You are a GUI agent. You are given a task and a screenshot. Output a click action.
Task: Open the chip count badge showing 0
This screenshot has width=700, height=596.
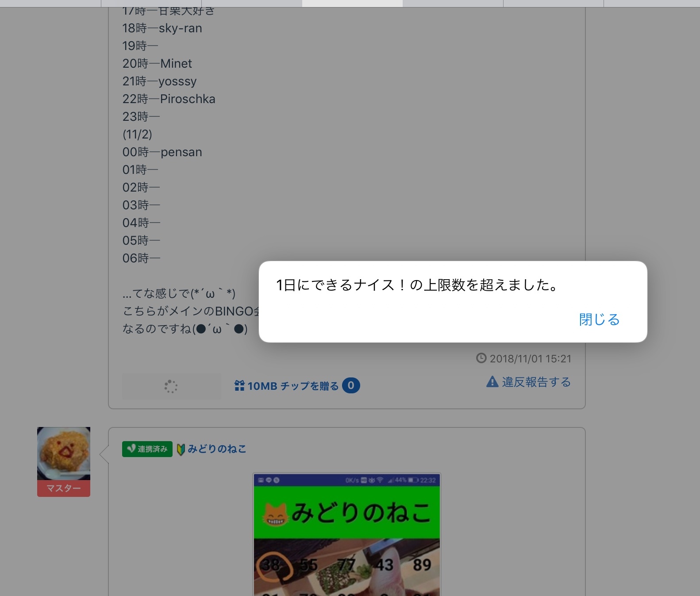pos(351,385)
